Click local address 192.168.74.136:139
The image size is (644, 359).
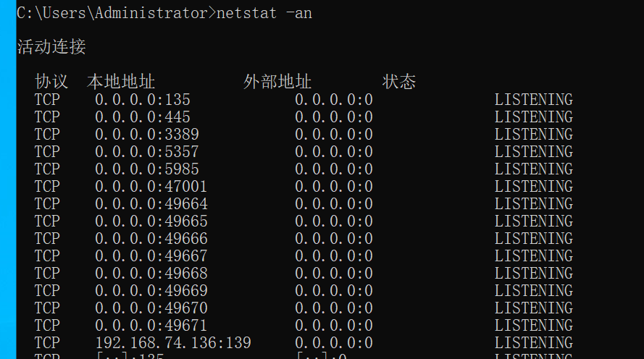click(x=173, y=343)
